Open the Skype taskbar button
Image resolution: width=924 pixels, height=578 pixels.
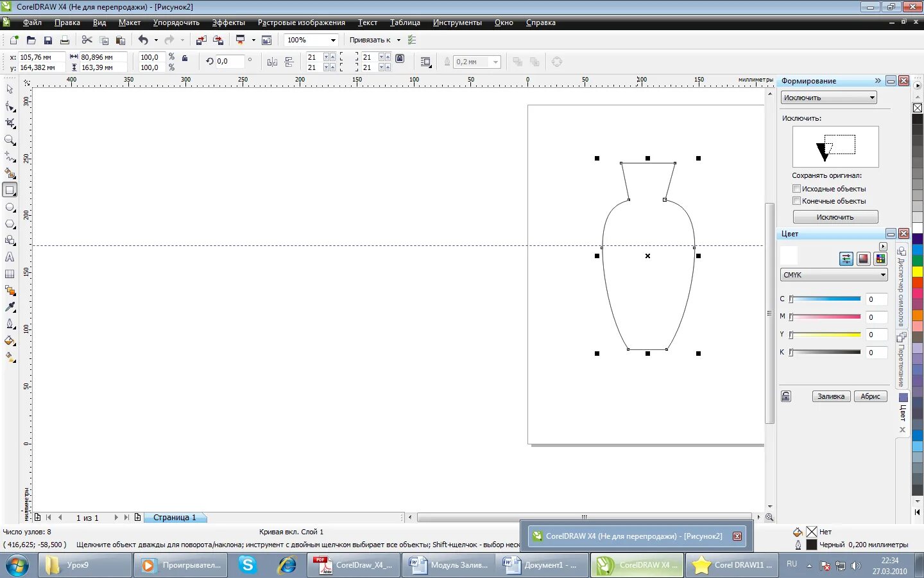click(248, 565)
